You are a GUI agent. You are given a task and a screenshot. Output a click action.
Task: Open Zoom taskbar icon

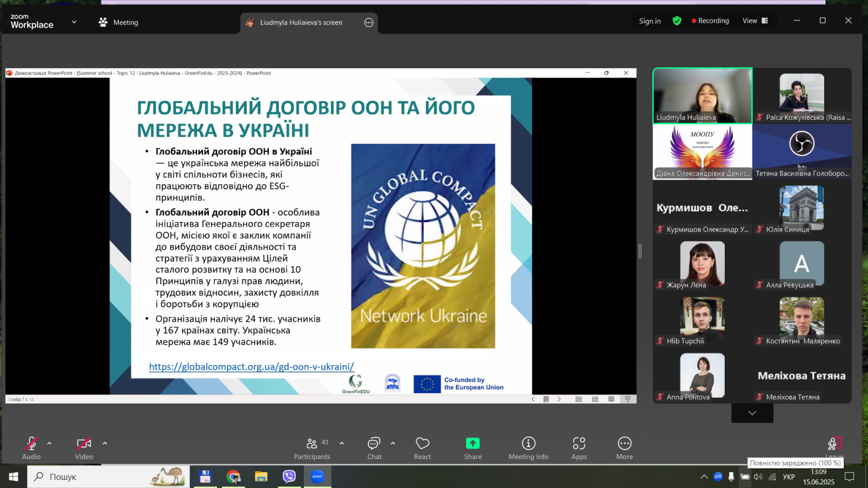317,477
